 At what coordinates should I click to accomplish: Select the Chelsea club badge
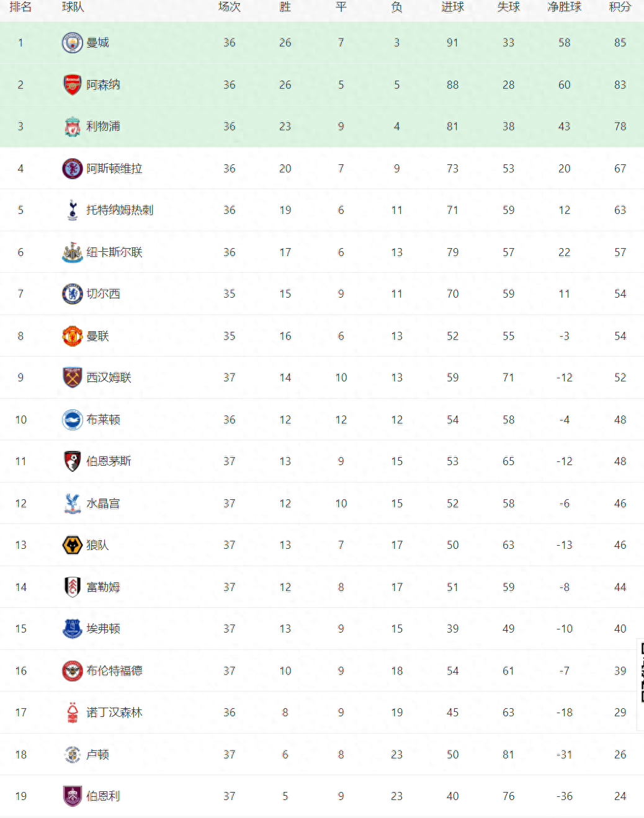73,294
